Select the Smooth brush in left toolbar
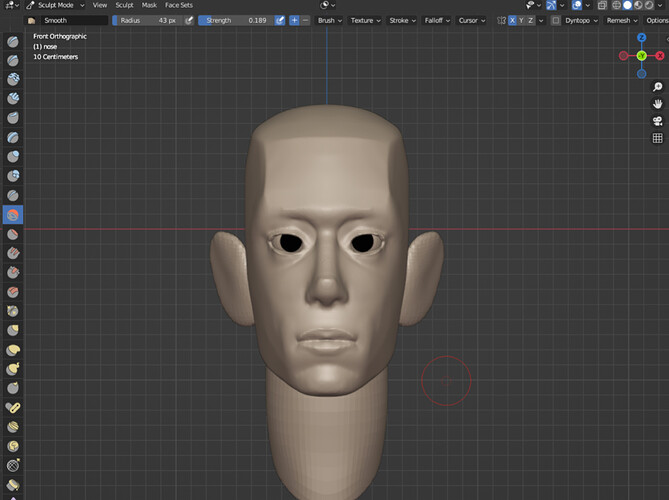Screen dimensions: 669x500 (13, 215)
